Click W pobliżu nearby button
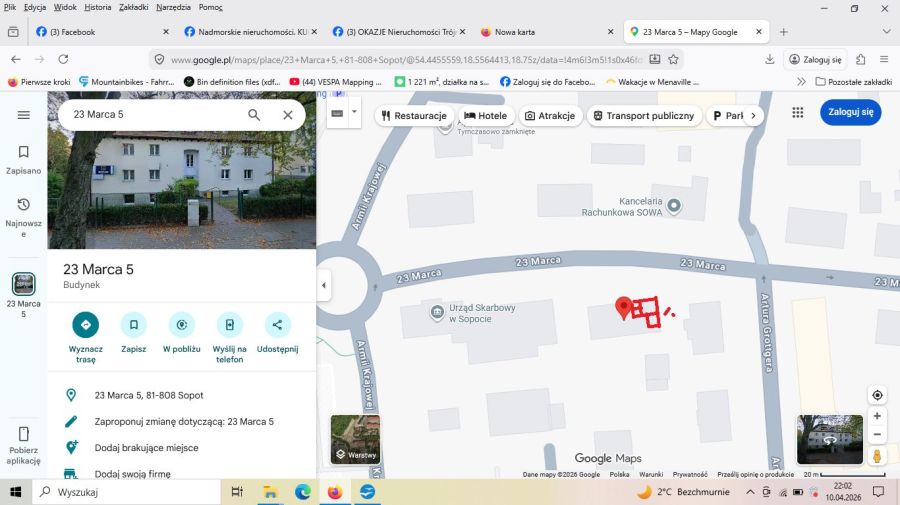Screen dimensions: 900x505 (181, 325)
